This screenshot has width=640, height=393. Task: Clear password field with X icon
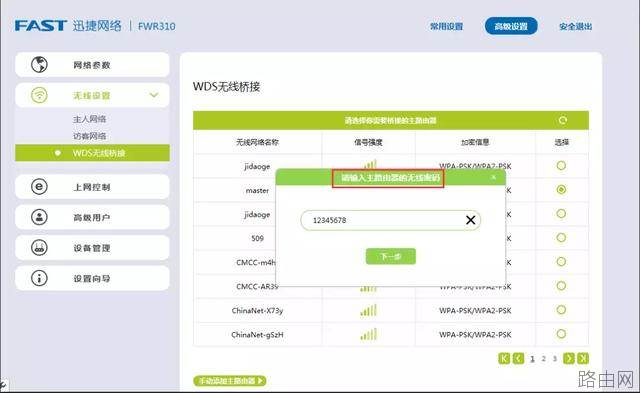[x=470, y=220]
